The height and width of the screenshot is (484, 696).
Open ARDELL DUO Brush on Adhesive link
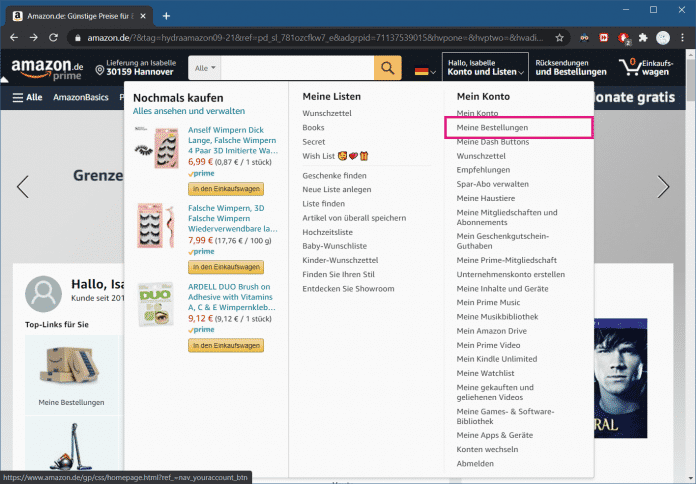pos(231,297)
